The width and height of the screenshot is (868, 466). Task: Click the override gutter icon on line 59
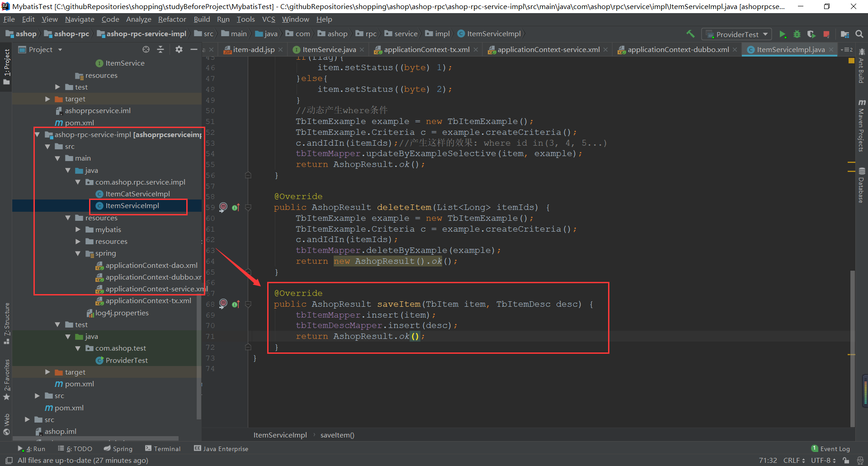[x=236, y=208]
